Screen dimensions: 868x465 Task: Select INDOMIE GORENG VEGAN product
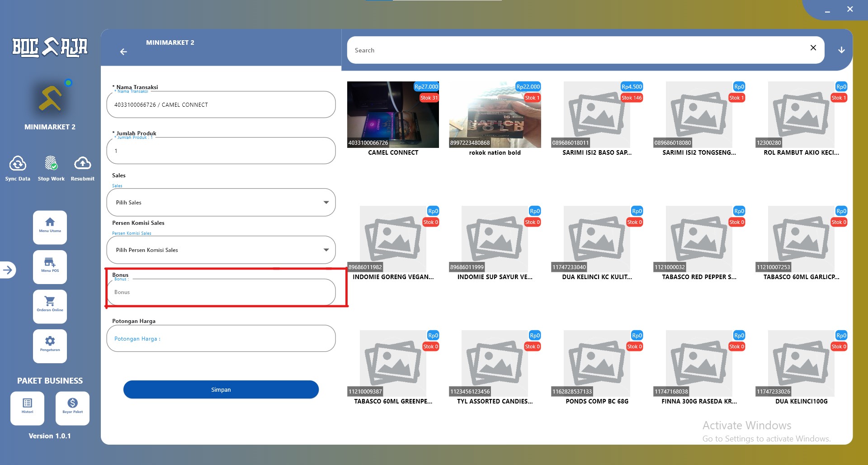[x=393, y=239]
